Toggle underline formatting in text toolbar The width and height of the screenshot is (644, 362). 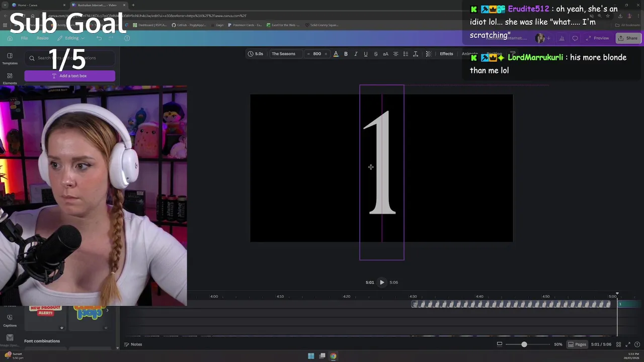pyautogui.click(x=366, y=54)
